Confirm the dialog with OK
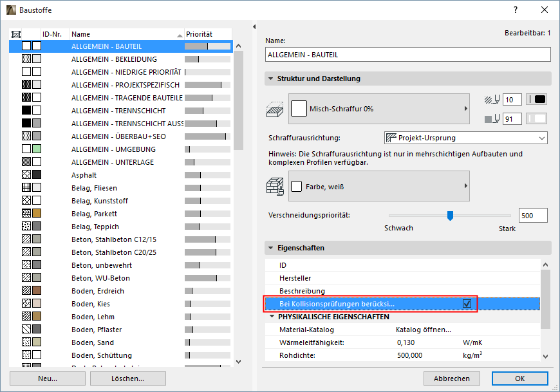This screenshot has width=560, height=392. point(520,378)
